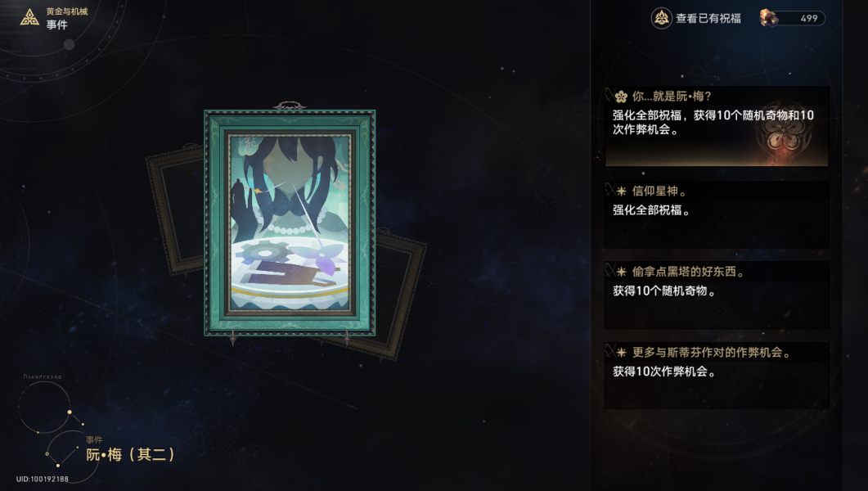The height and width of the screenshot is (491, 868).
Task: Click the cosmic fragments currency icon
Action: pyautogui.click(x=770, y=18)
